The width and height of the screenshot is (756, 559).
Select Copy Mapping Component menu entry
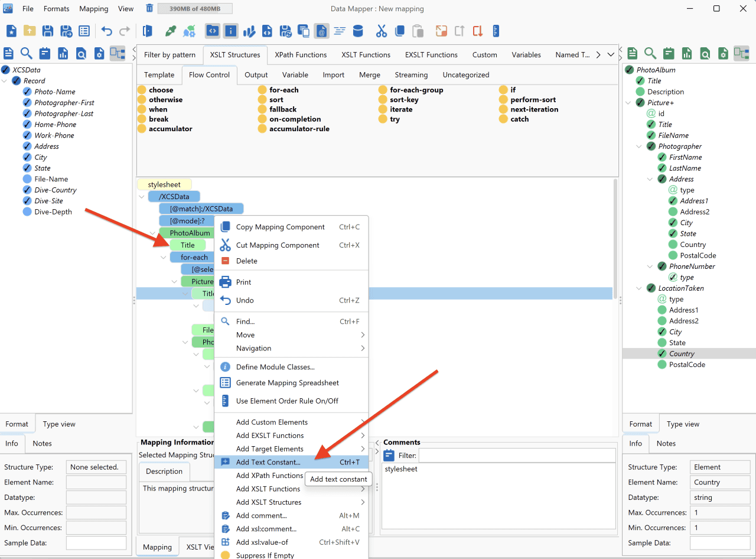[292, 227]
